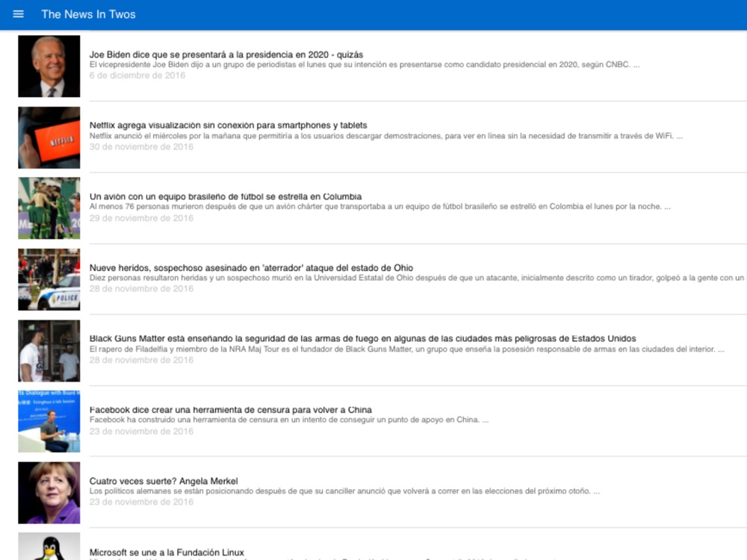
Task: Click summary Facebook ha construido una herramienta
Action: 288,420
